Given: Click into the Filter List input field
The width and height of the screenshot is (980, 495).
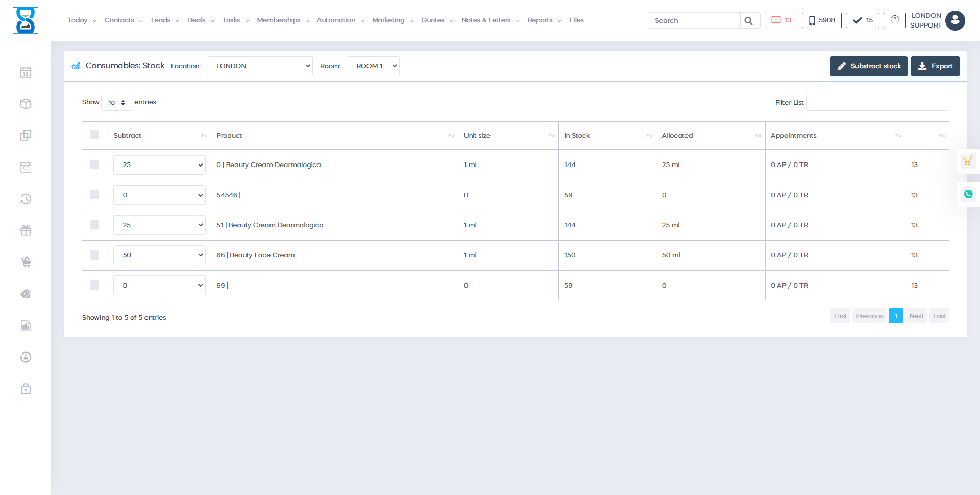Looking at the screenshot, I should coord(877,103).
